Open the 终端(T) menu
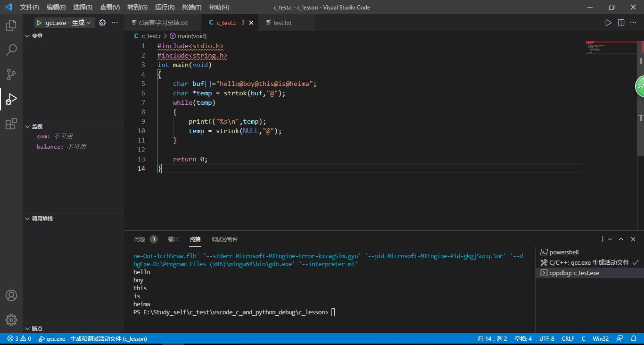Image resolution: width=644 pixels, height=345 pixels. pyautogui.click(x=191, y=7)
